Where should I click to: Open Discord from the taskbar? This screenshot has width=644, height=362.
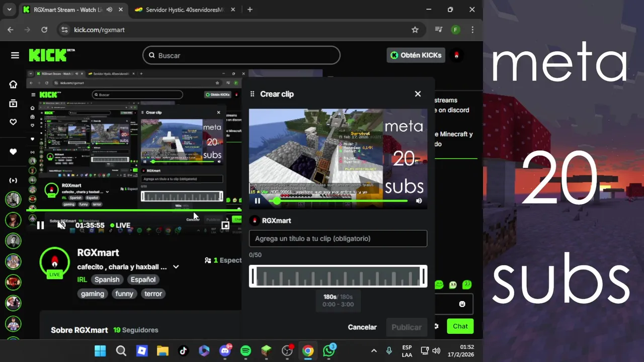[x=225, y=351]
